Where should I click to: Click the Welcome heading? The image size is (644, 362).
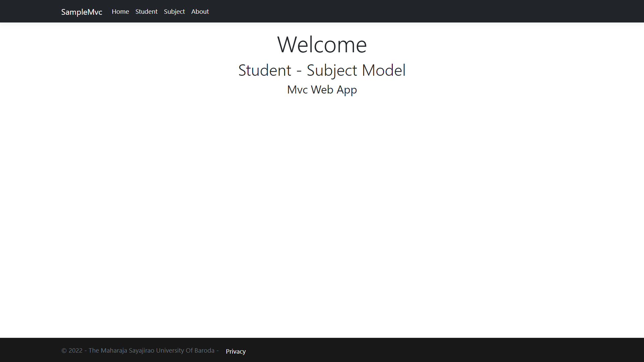[322, 45]
